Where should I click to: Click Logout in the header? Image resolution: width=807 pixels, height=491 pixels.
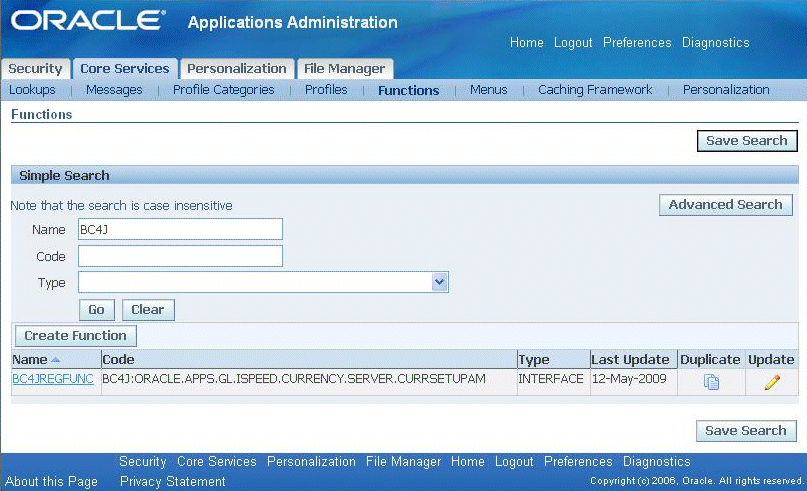573,43
